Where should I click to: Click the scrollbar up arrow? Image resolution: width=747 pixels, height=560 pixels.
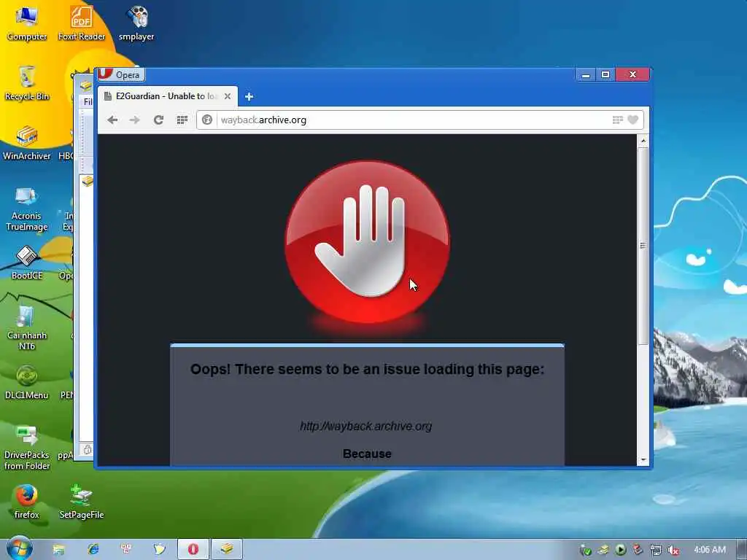[x=643, y=141]
